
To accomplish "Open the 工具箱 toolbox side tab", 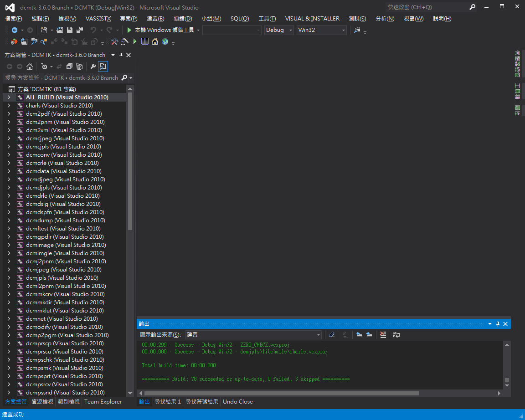I will [517, 92].
